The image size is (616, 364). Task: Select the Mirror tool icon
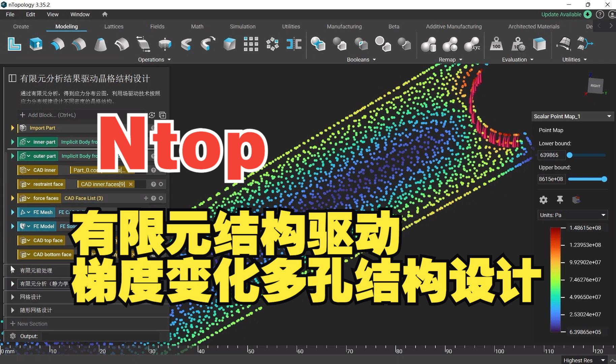coord(294,44)
